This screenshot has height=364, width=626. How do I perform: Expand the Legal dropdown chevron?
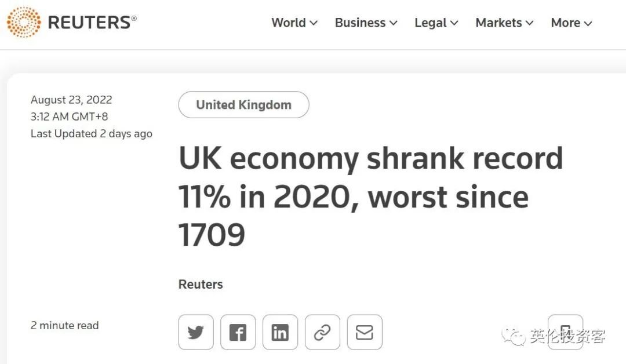point(454,23)
